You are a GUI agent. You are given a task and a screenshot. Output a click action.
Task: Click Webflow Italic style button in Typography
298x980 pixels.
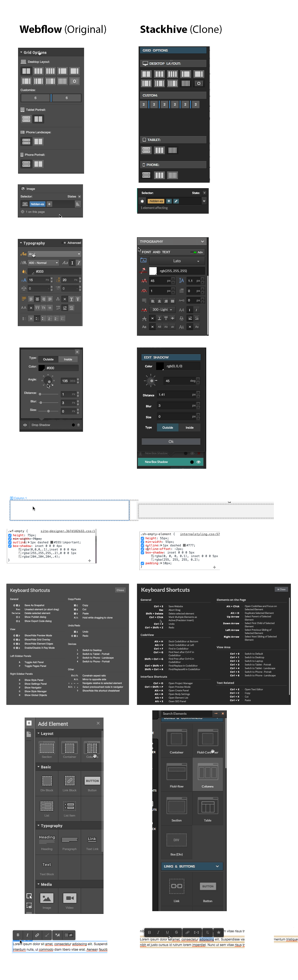pyautogui.click(x=79, y=263)
